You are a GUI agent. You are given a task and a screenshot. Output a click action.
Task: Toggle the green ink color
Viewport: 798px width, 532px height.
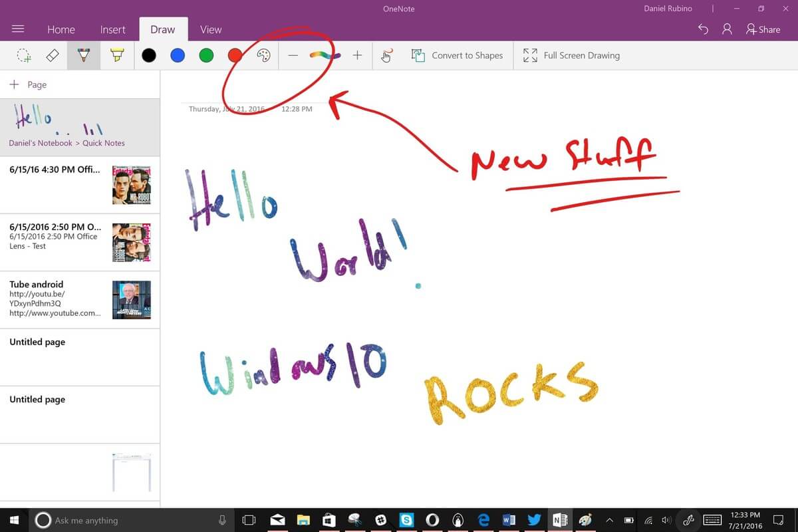point(206,55)
